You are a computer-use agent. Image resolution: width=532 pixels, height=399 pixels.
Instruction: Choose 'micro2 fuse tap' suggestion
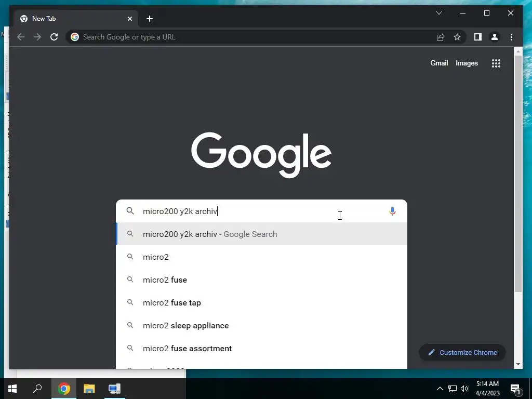[262, 302]
